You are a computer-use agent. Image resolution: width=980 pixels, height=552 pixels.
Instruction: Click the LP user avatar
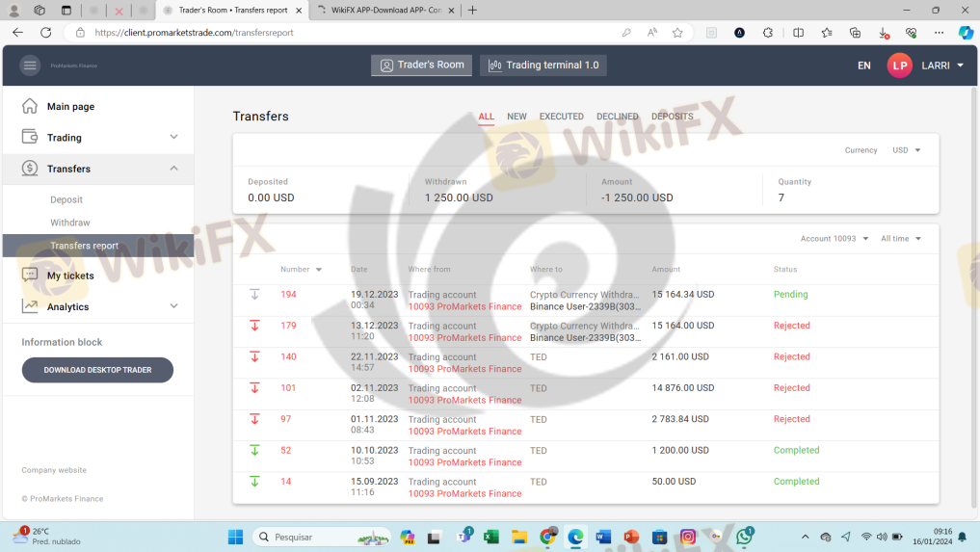pos(899,65)
